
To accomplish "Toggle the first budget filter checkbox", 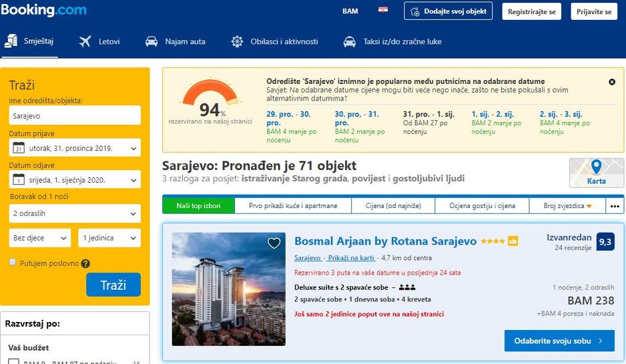I will (13, 363).
